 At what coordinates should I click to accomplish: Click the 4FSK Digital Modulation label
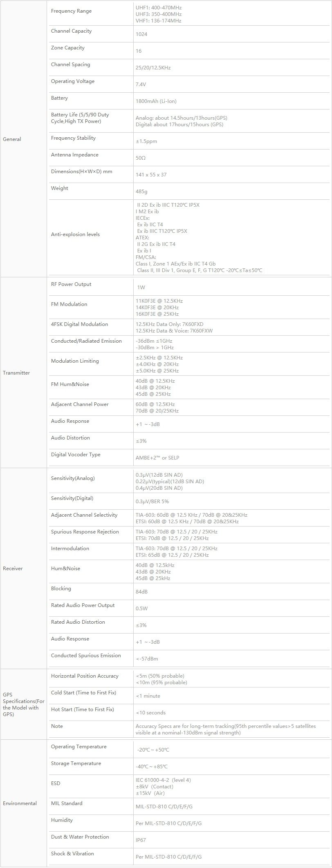pyautogui.click(x=79, y=324)
